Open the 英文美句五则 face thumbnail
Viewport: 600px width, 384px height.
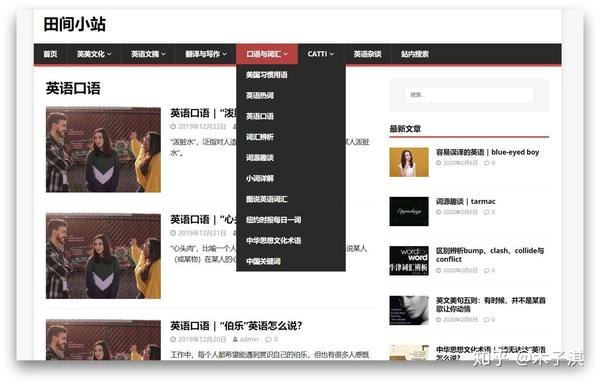(x=409, y=310)
